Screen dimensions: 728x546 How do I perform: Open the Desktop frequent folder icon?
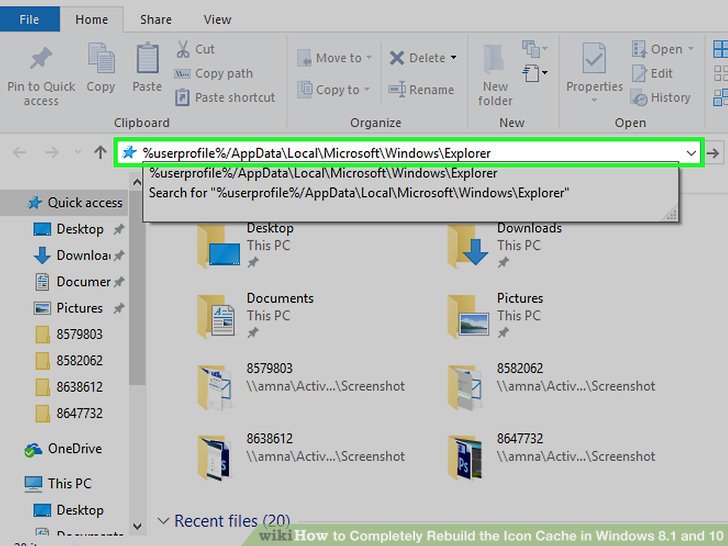219,247
